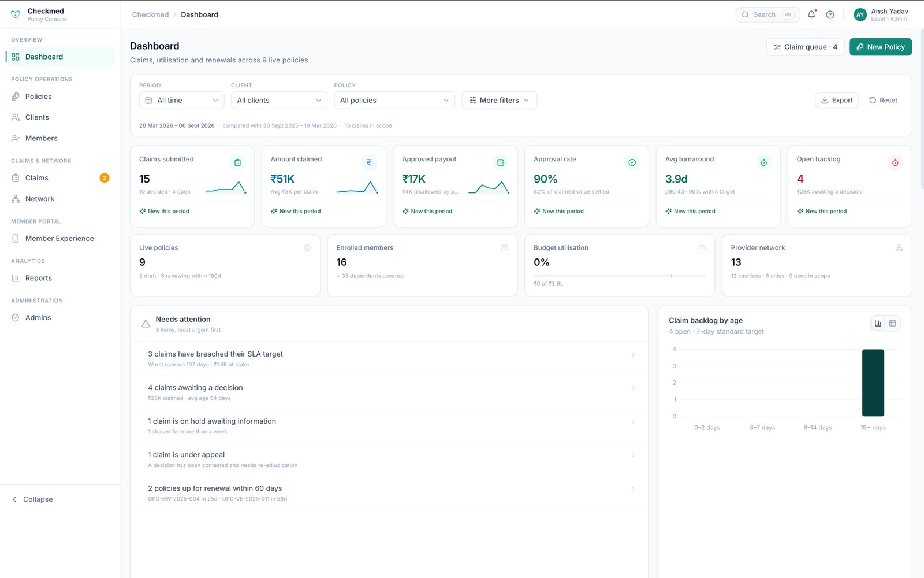Viewport: 924px width, 578px height.
Task: Export the dashboard data
Action: (837, 100)
